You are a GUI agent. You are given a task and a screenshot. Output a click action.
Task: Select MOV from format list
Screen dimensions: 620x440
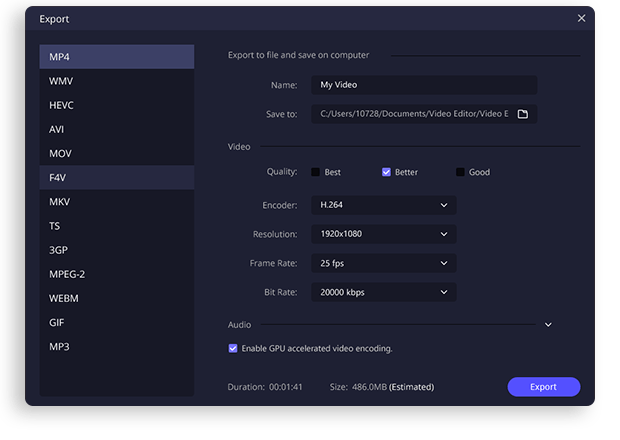tap(116, 153)
